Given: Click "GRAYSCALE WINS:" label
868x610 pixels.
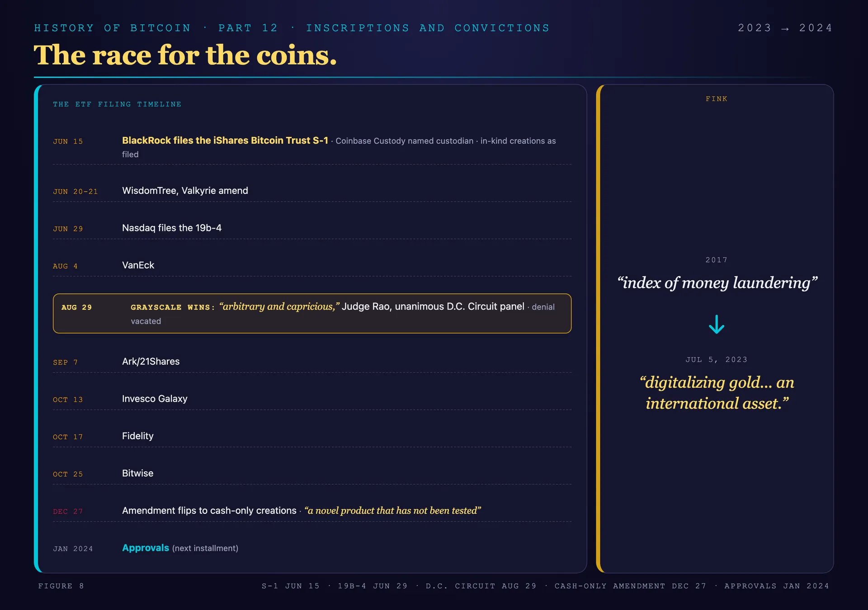Looking at the screenshot, I should click(x=173, y=307).
